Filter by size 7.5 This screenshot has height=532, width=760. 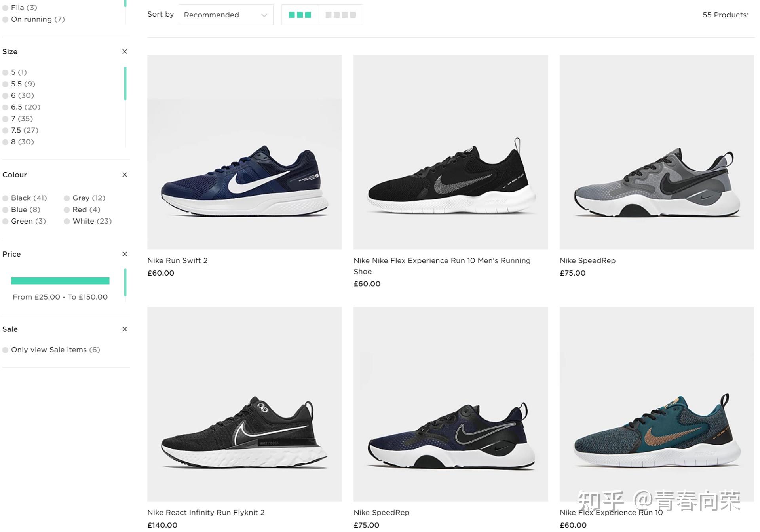pos(21,130)
